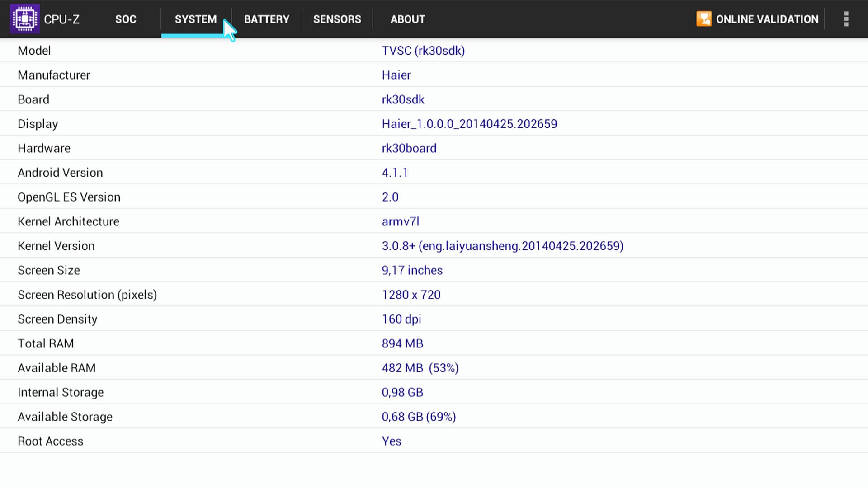Viewport: 868px width, 488px height.
Task: Click the Root Access Yes value
Action: 391,441
